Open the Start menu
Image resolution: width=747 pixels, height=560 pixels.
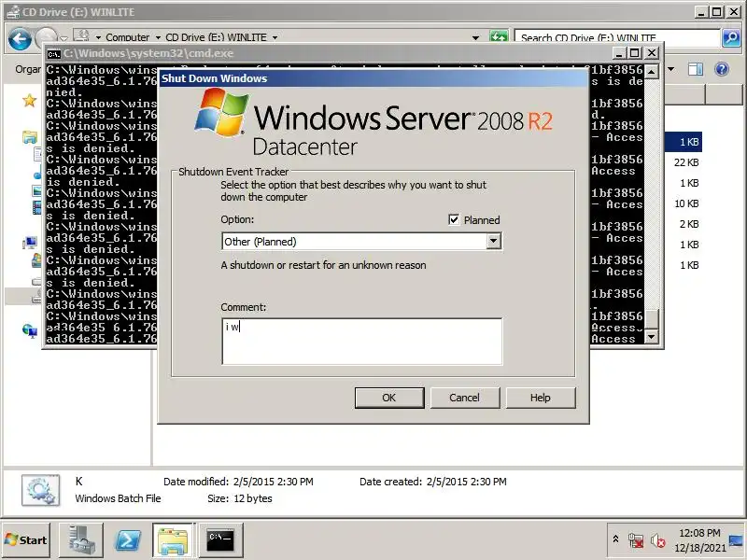click(x=26, y=540)
